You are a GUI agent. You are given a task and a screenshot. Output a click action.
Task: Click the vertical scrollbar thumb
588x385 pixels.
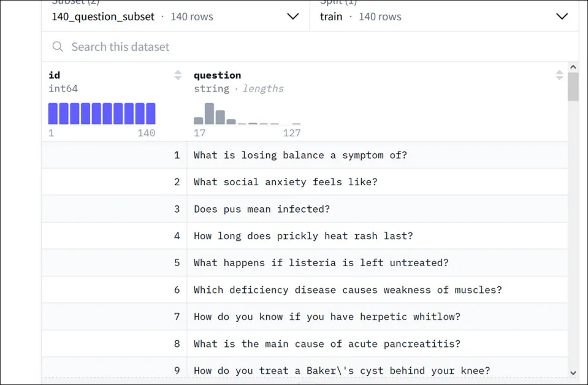point(573,86)
